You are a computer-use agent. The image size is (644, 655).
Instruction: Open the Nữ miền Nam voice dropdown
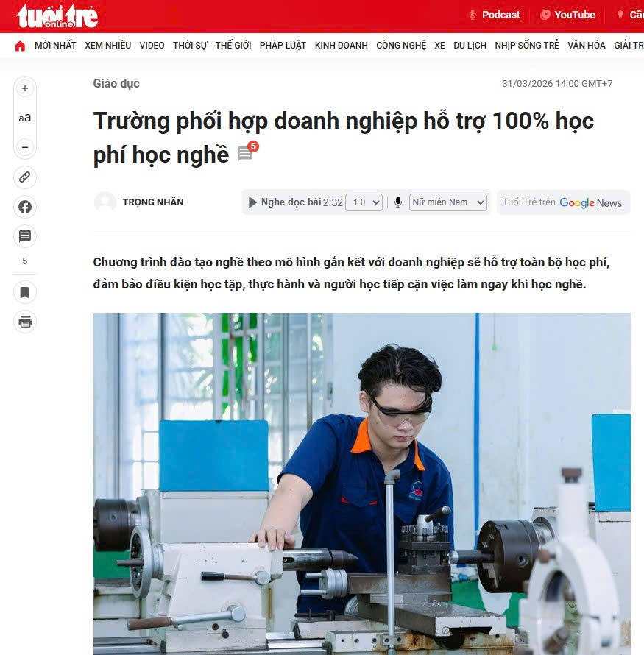pyautogui.click(x=448, y=202)
